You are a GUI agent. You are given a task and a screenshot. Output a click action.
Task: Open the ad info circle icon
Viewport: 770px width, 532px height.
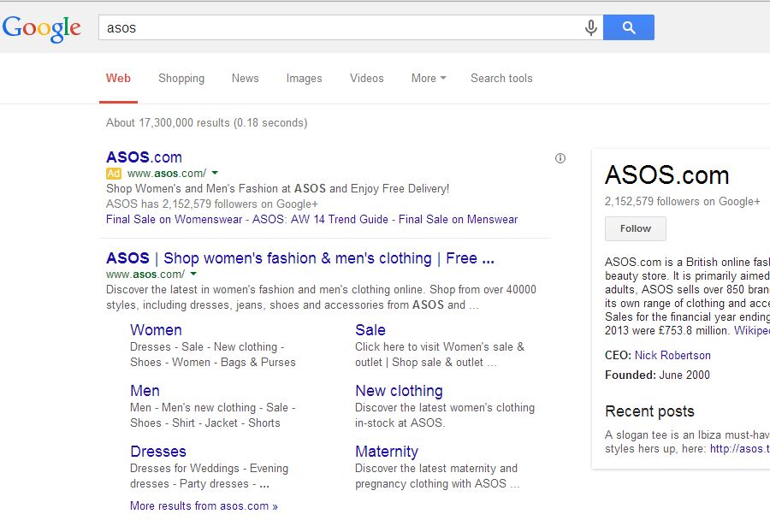pyautogui.click(x=560, y=158)
